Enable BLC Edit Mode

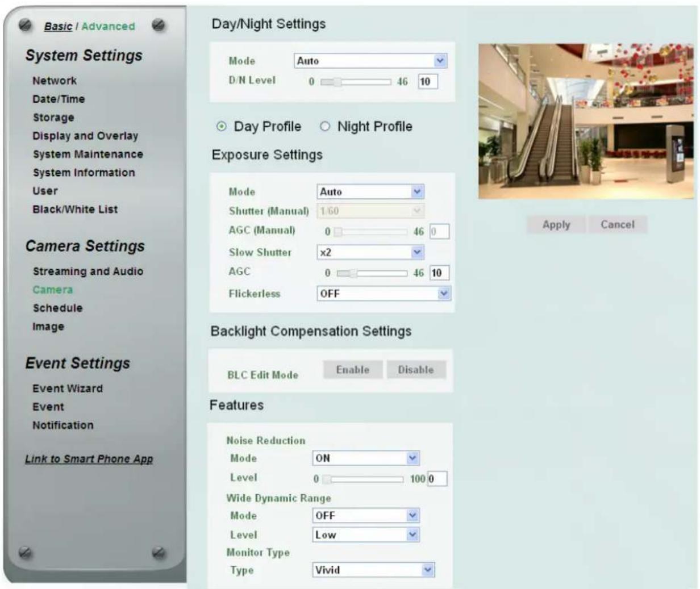tap(353, 370)
